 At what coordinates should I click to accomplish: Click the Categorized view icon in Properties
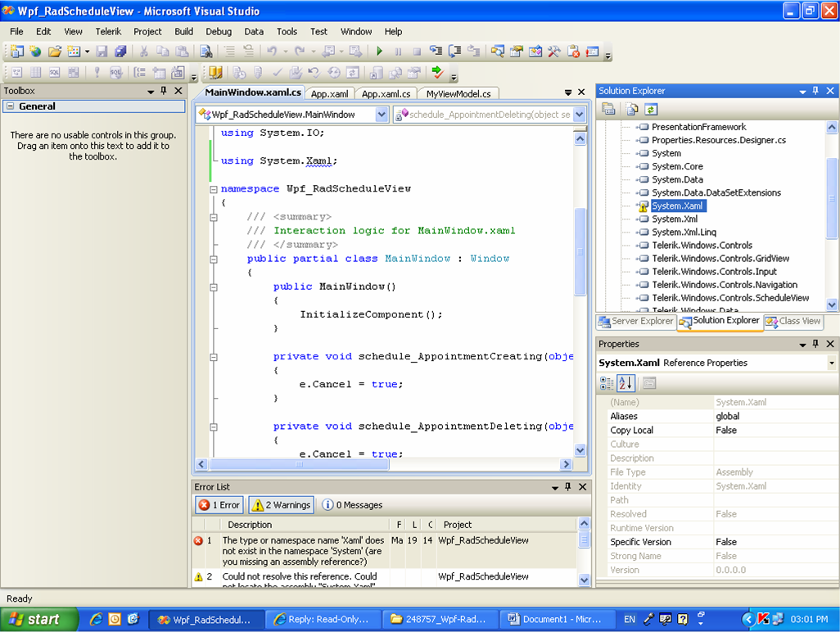pyautogui.click(x=607, y=383)
